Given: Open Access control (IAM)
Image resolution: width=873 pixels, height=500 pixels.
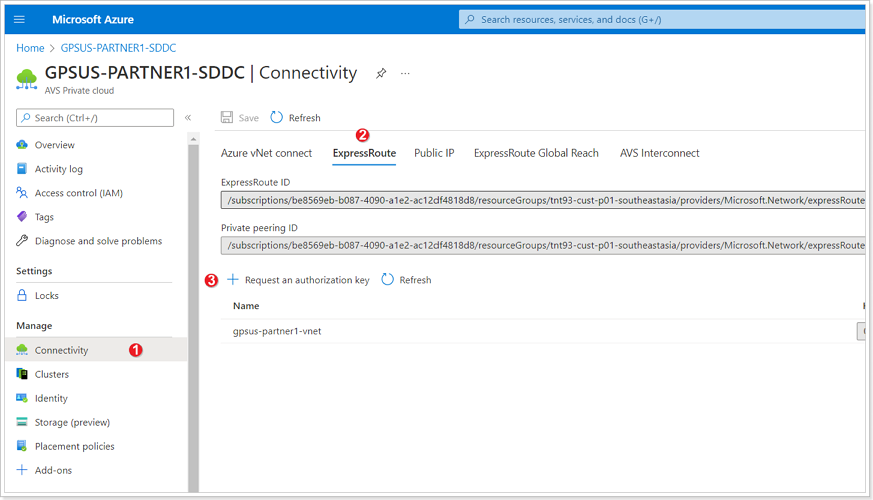Looking at the screenshot, I should tap(79, 193).
